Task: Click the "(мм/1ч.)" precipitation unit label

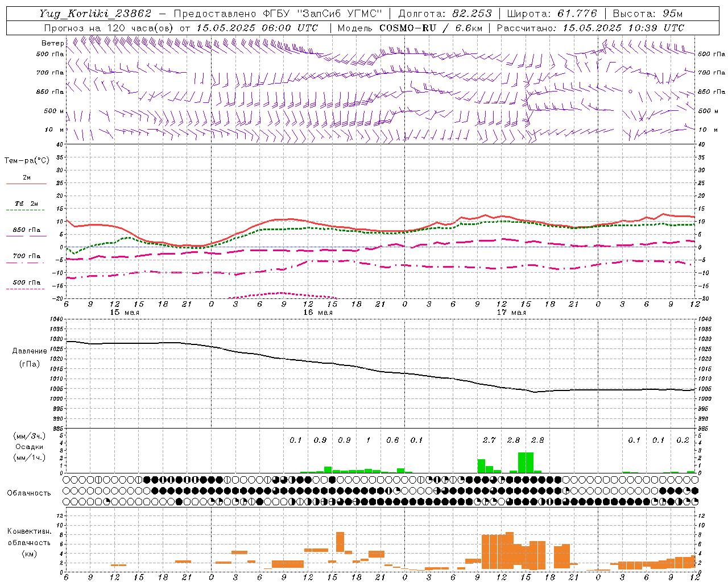Action: tap(30, 458)
